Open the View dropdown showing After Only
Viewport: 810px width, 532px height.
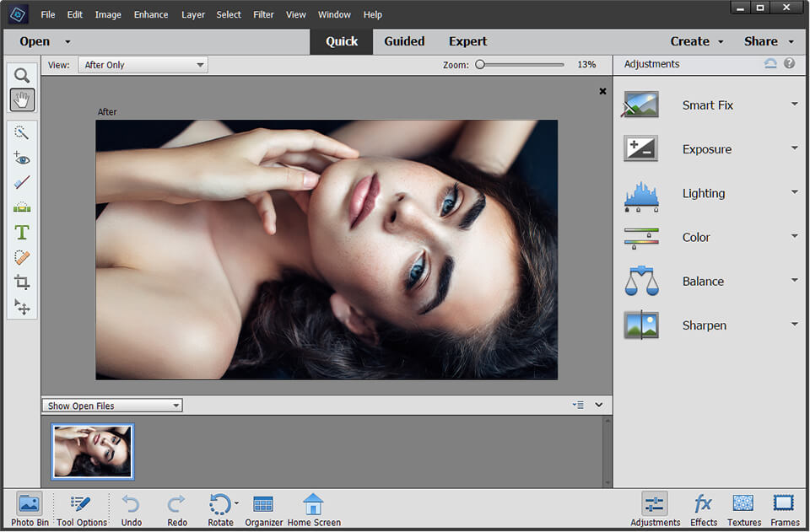point(142,64)
